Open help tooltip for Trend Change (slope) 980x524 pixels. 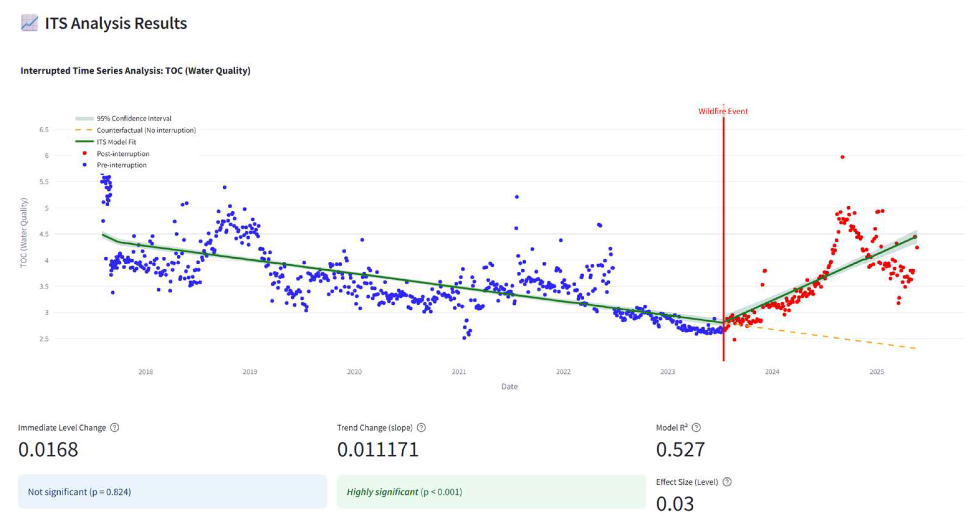point(421,427)
